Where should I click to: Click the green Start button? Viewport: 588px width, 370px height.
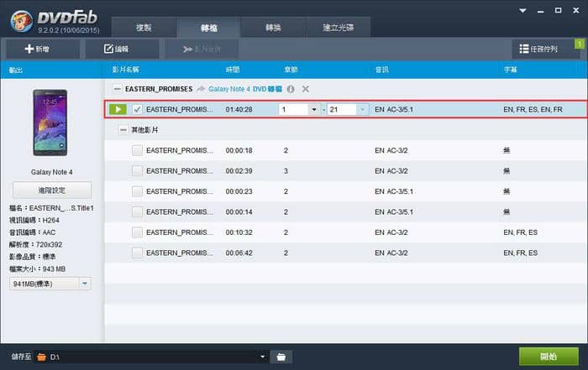coord(549,357)
